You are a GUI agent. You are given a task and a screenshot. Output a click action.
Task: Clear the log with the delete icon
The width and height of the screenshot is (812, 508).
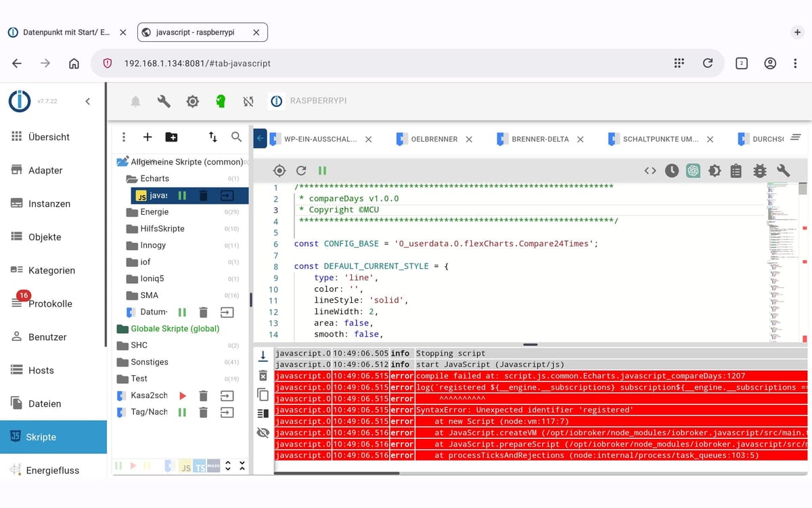(x=263, y=375)
